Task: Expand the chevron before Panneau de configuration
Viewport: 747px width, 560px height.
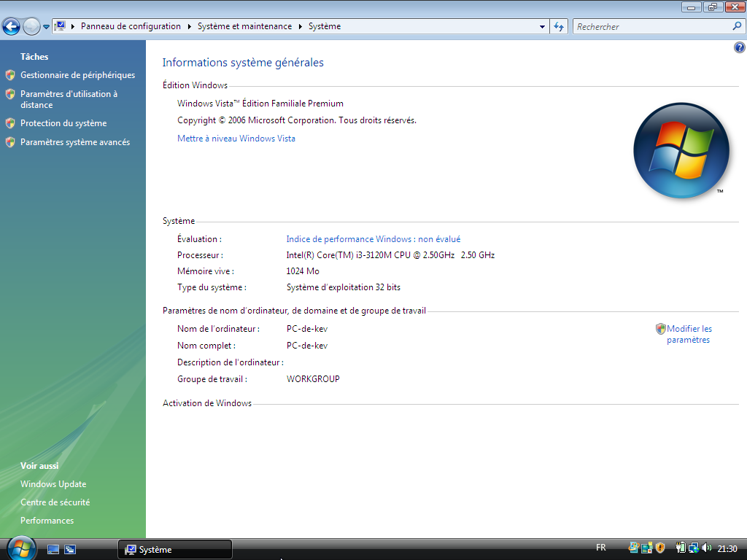Action: click(73, 27)
